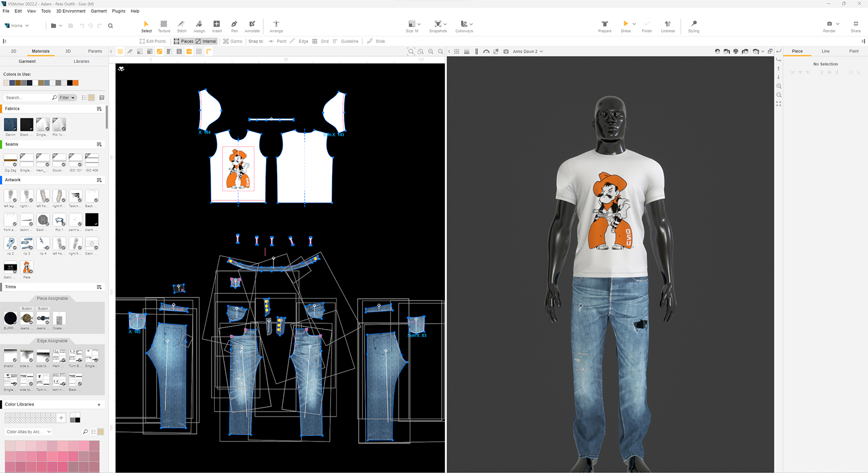Toggle the Slide option

click(x=376, y=41)
